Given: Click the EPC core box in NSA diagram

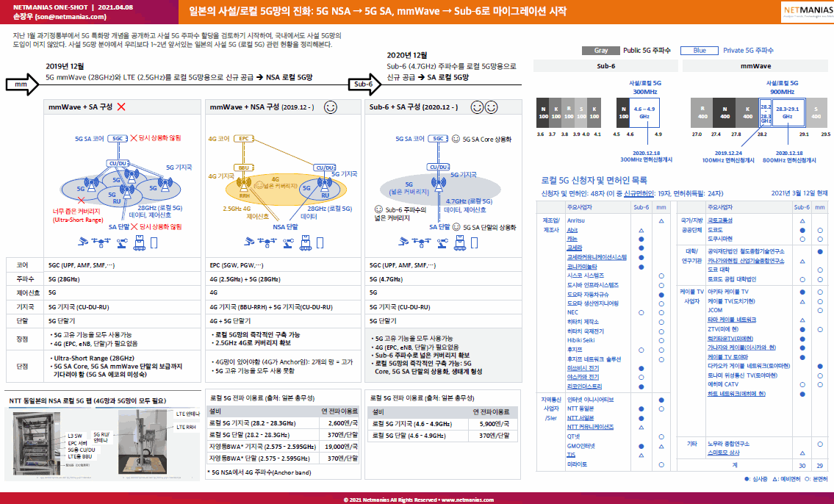Looking at the screenshot, I should pos(244,139).
